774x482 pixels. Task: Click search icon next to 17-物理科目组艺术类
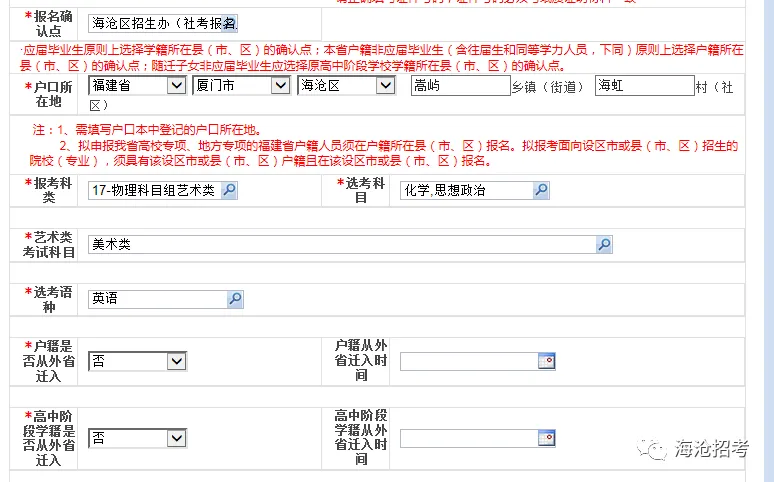coord(229,190)
